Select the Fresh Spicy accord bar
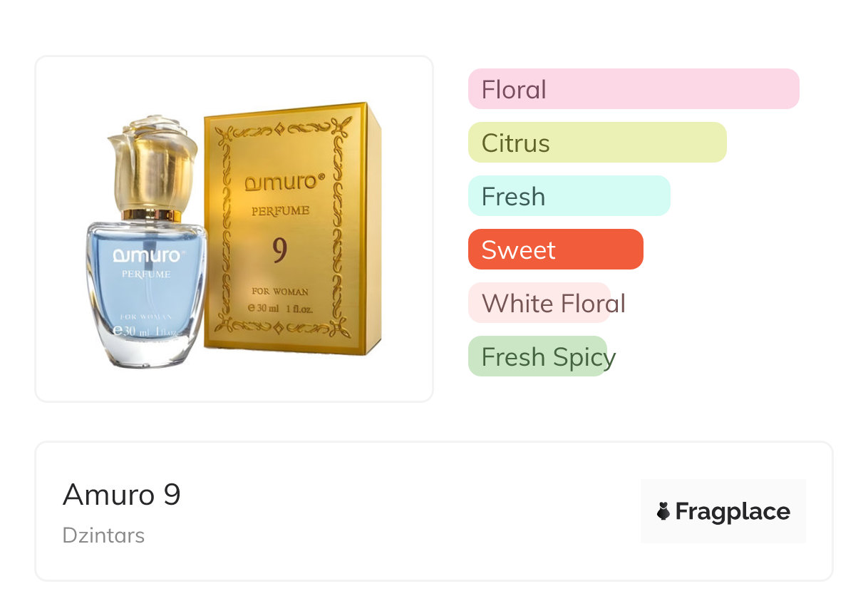Viewport: 868px width, 616px height. 537,356
